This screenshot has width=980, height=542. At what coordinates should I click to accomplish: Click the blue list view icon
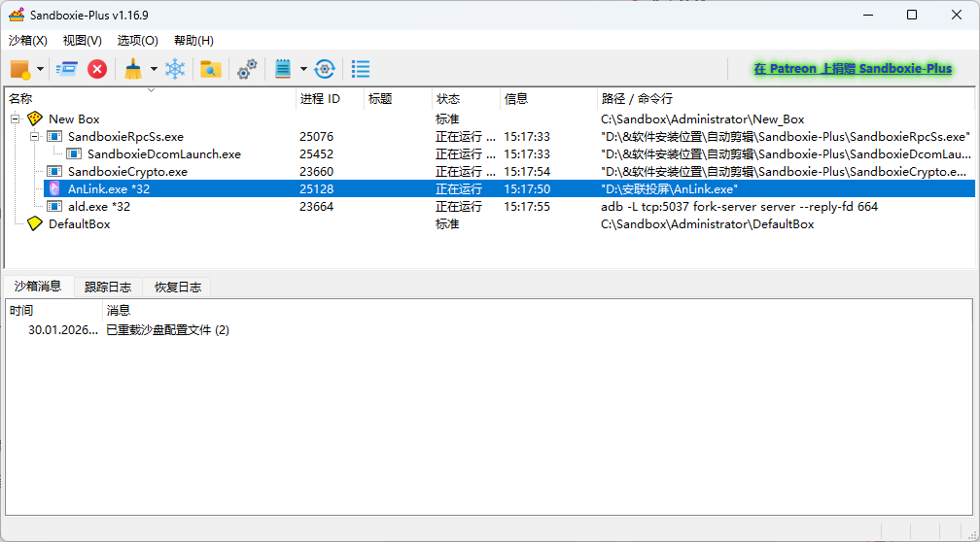[x=361, y=69]
